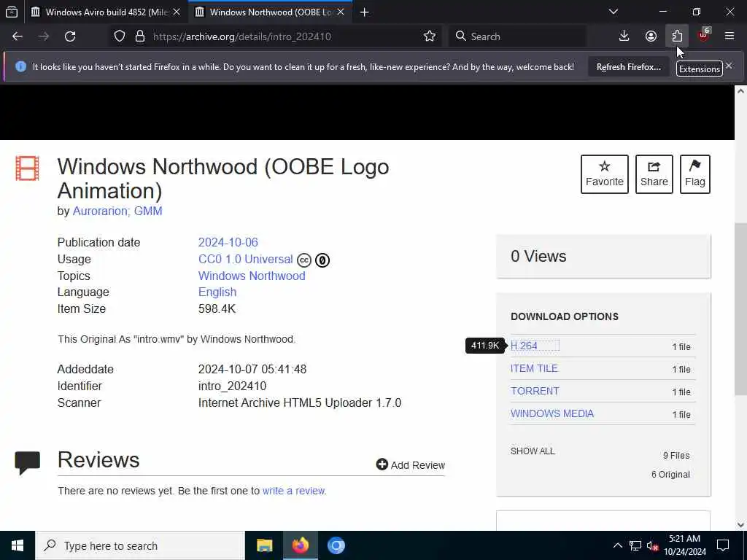Reload the current page
This screenshot has height=560, width=747.
[70, 36]
